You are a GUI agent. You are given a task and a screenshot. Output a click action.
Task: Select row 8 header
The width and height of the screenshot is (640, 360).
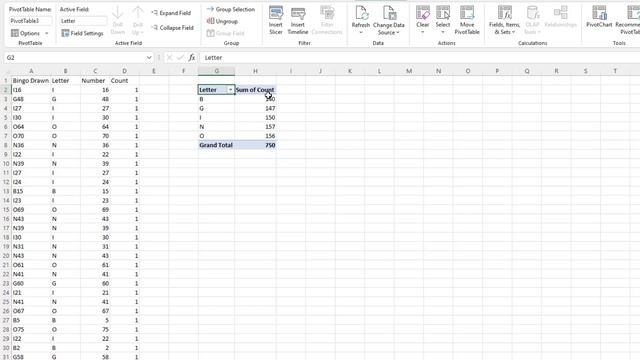pos(6,145)
